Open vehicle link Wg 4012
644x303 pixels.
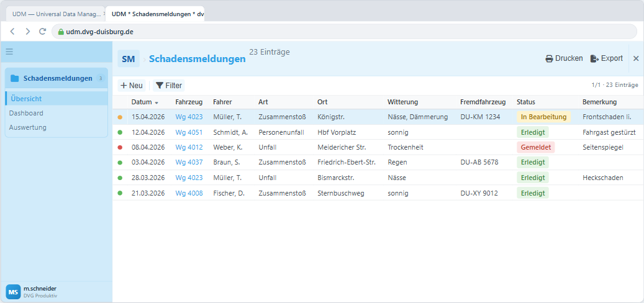(189, 147)
